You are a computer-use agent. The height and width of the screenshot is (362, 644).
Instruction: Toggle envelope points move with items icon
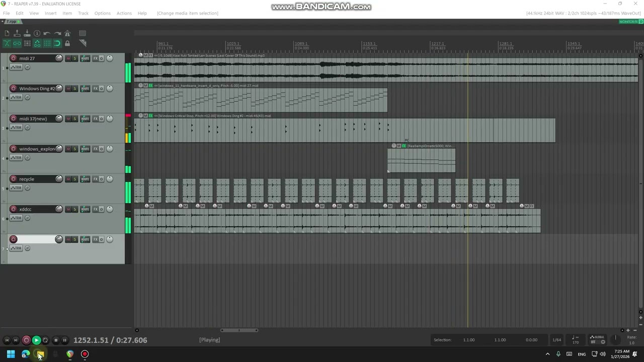37,44
